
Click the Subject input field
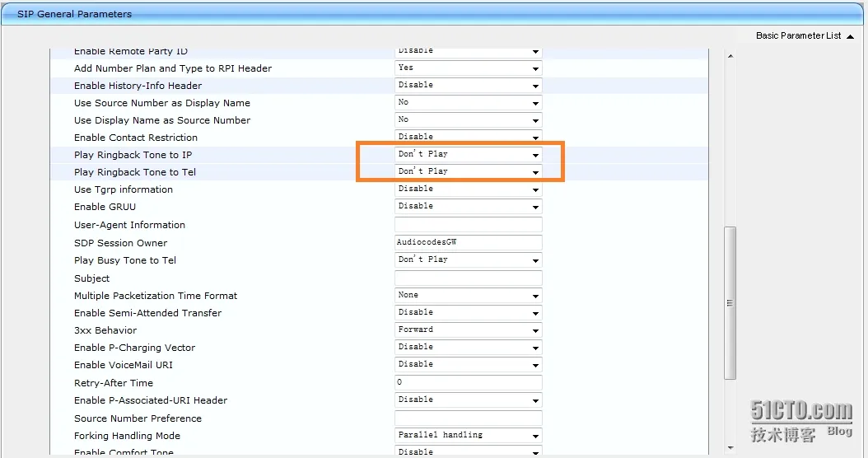pyautogui.click(x=469, y=278)
